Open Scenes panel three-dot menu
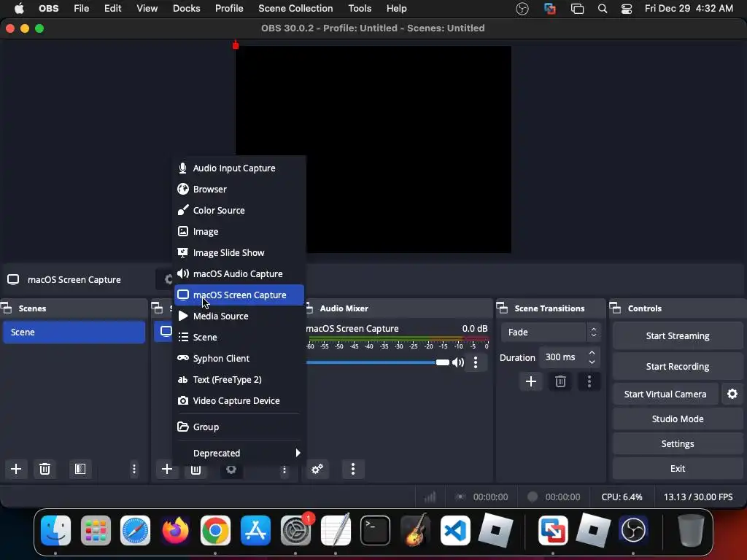747x560 pixels. point(134,469)
